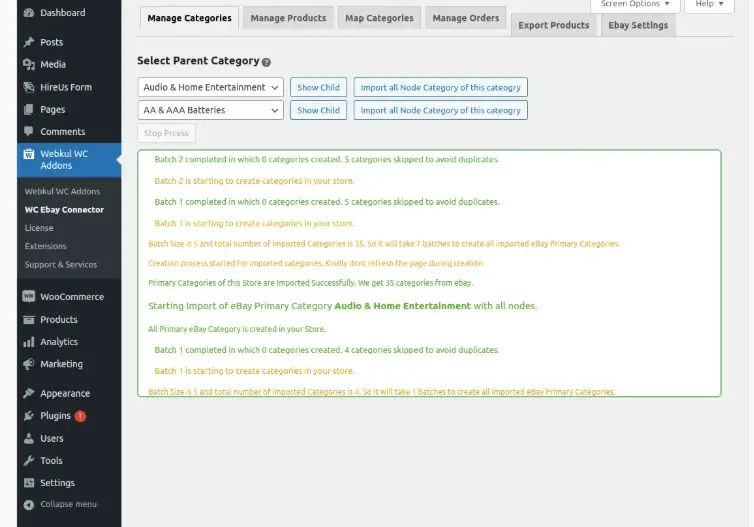
Task: Expand the Help dropdown tab
Action: (x=709, y=4)
